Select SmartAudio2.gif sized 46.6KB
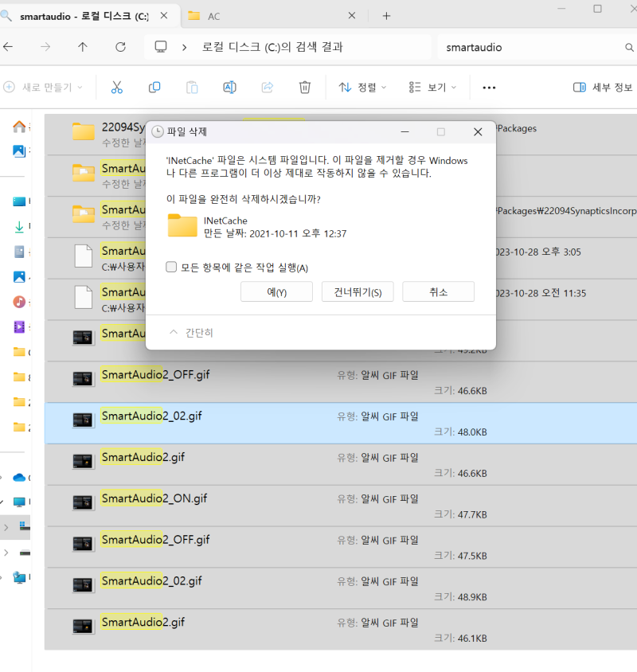This screenshot has width=637, height=672. (341, 464)
